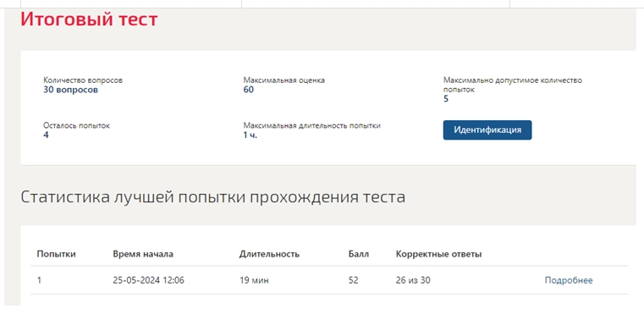Viewport: 644px width, 331px height.
Task: Select the 19 мин duration cell
Action: 254,280
